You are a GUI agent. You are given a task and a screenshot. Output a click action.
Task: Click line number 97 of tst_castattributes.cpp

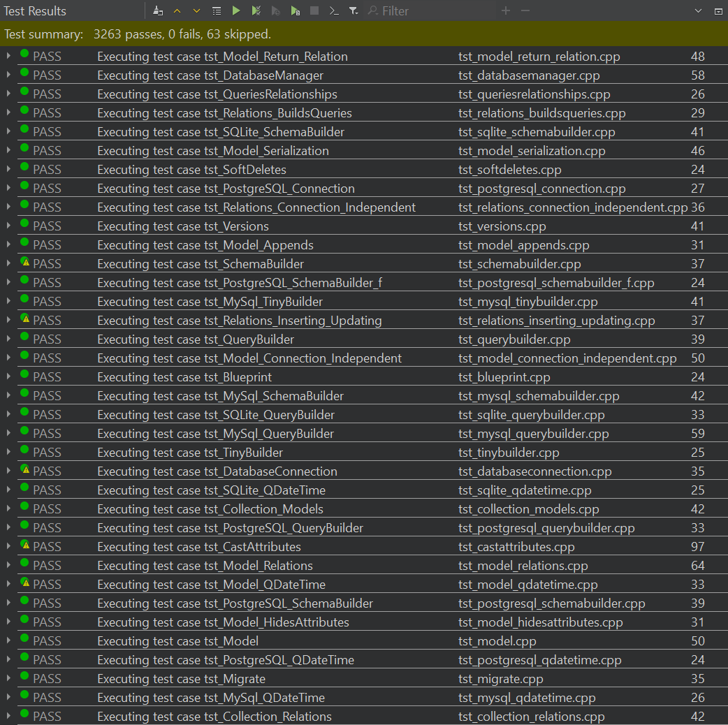point(697,547)
